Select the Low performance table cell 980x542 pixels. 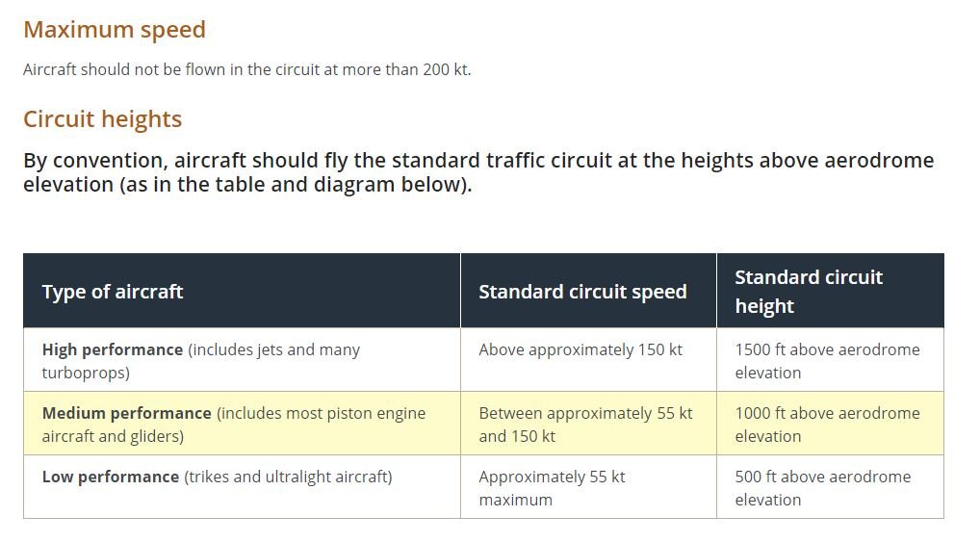click(242, 487)
